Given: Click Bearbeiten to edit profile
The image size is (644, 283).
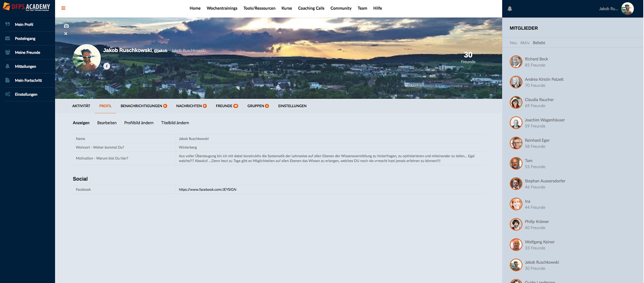Looking at the screenshot, I should tap(107, 123).
